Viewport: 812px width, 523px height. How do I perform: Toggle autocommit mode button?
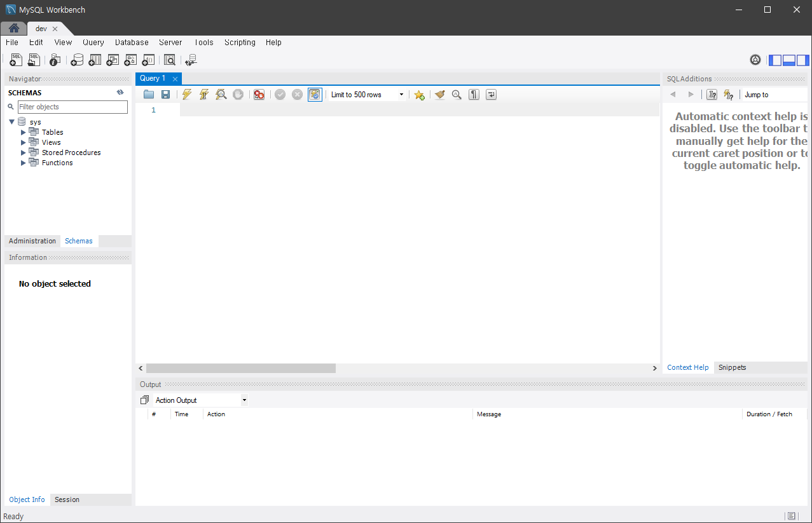[x=315, y=95]
